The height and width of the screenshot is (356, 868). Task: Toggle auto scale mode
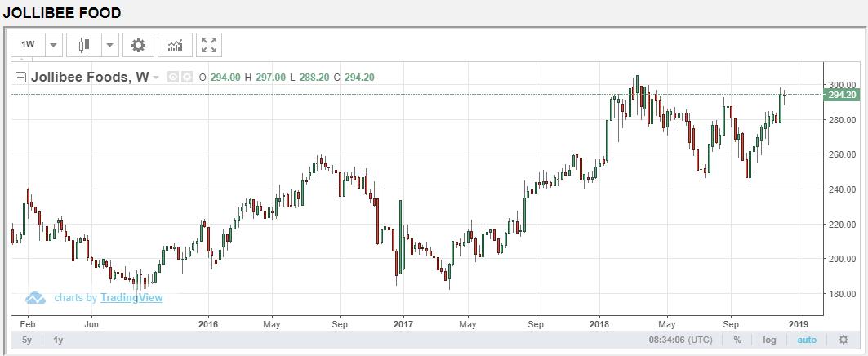(807, 340)
